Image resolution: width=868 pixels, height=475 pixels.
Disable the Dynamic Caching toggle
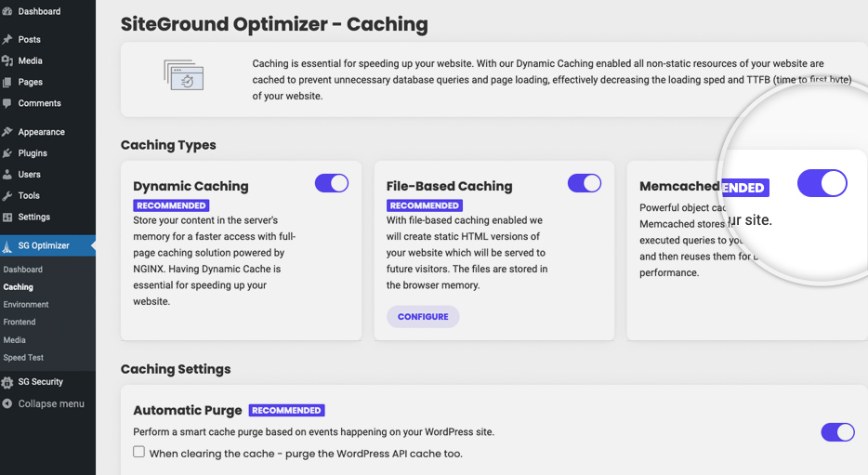click(x=332, y=183)
